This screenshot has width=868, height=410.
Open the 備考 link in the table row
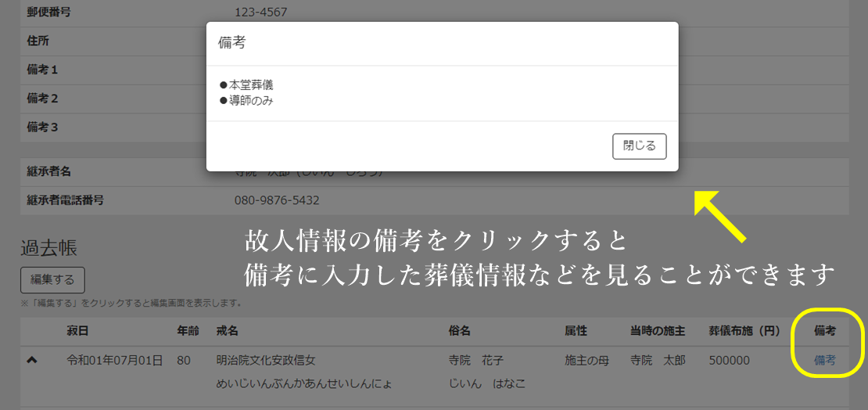(825, 361)
